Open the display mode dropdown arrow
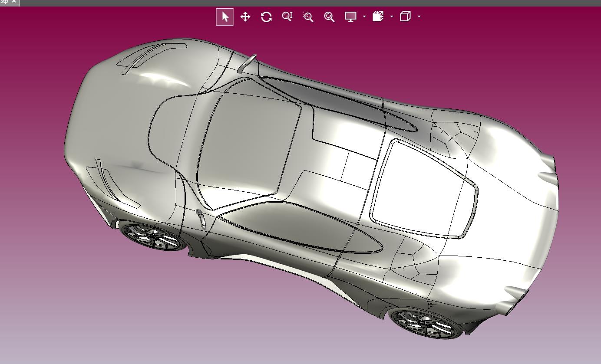The height and width of the screenshot is (364, 601). tap(364, 17)
